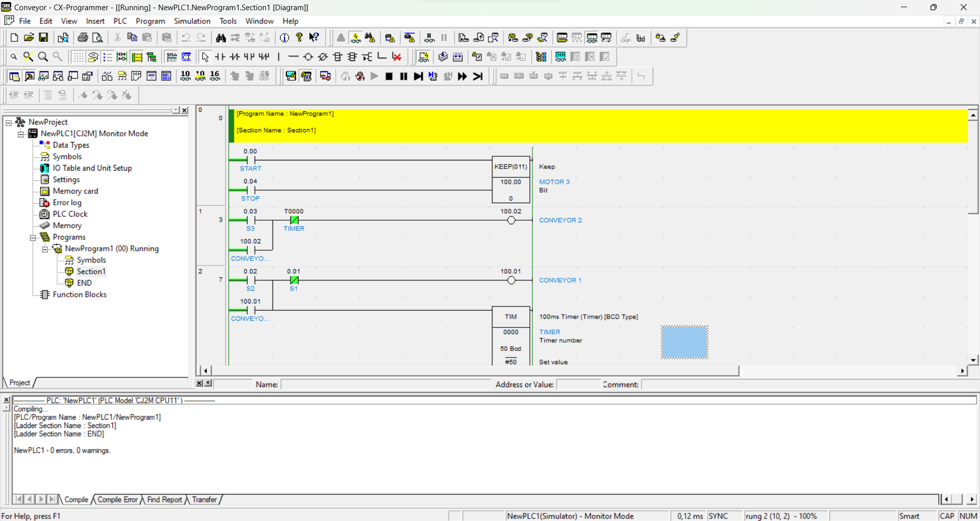This screenshot has height=521, width=980.
Task: Stop the simulation with the square icon
Action: (x=389, y=76)
